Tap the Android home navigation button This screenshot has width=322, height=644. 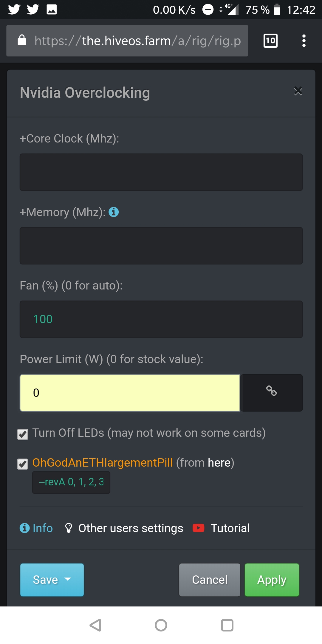point(161,625)
